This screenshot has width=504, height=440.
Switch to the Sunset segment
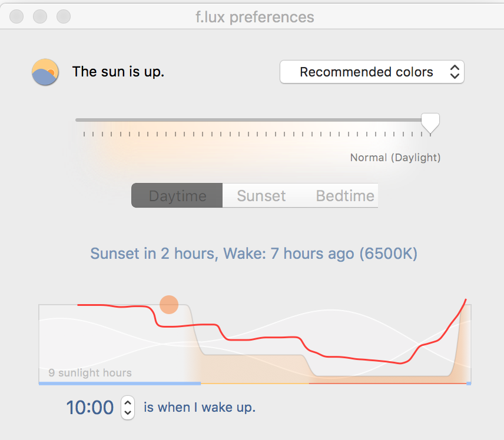coord(261,196)
